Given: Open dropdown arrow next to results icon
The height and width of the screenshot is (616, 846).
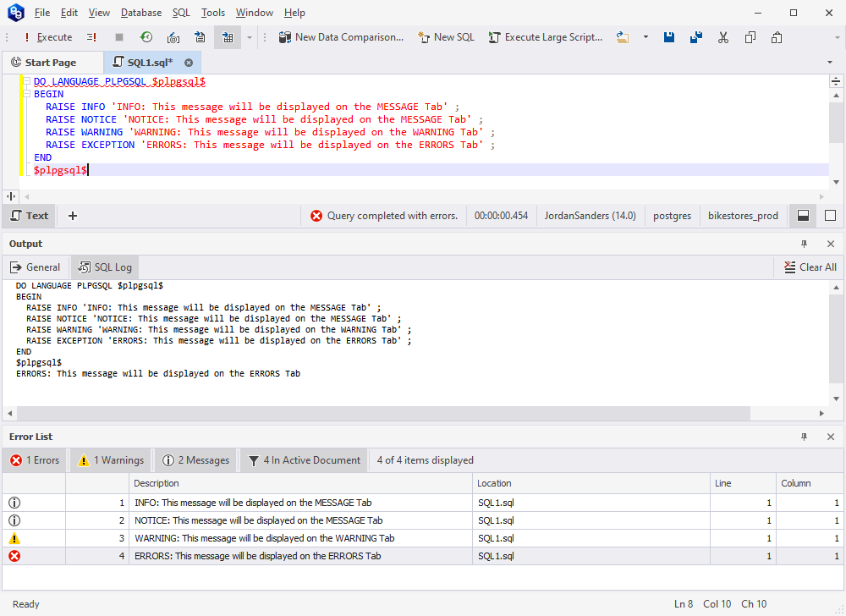Looking at the screenshot, I should (x=250, y=37).
